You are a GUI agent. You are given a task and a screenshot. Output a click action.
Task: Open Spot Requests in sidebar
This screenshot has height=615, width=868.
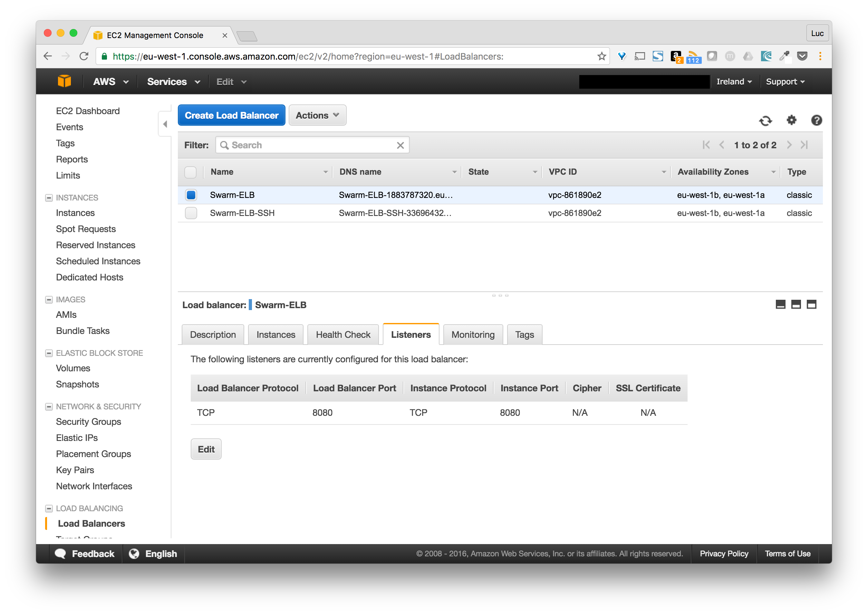[86, 229]
